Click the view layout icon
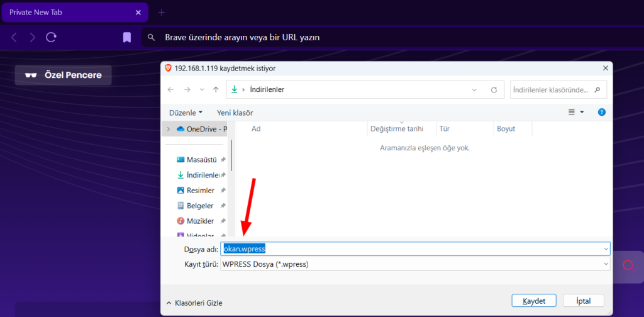 572,112
